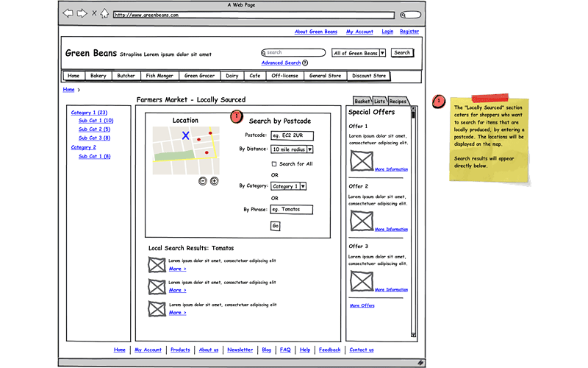588x368 pixels.
Task: Open the Bakery navigation tab
Action: pyautogui.click(x=98, y=76)
